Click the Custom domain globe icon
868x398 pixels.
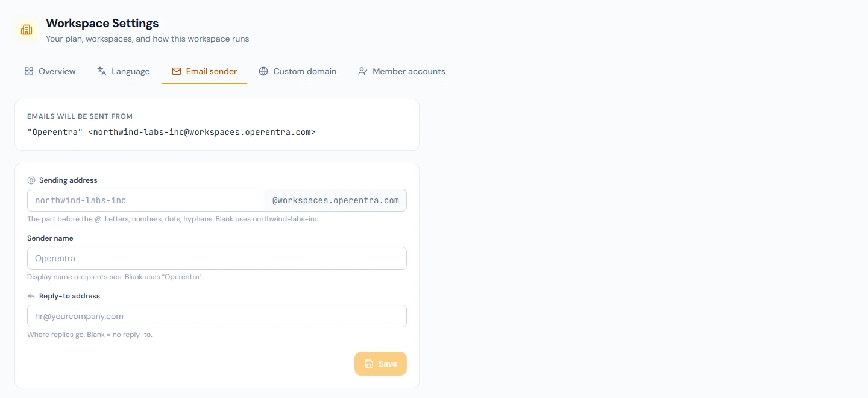263,71
